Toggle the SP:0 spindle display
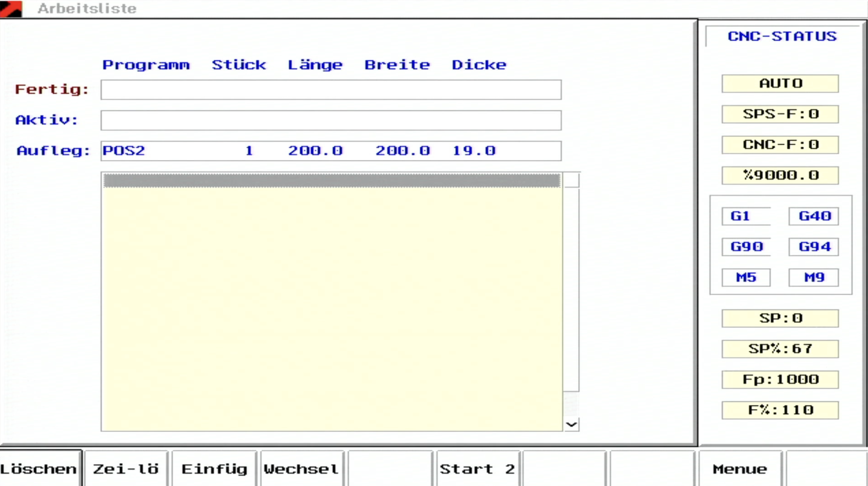This screenshot has height=486, width=868. click(780, 318)
